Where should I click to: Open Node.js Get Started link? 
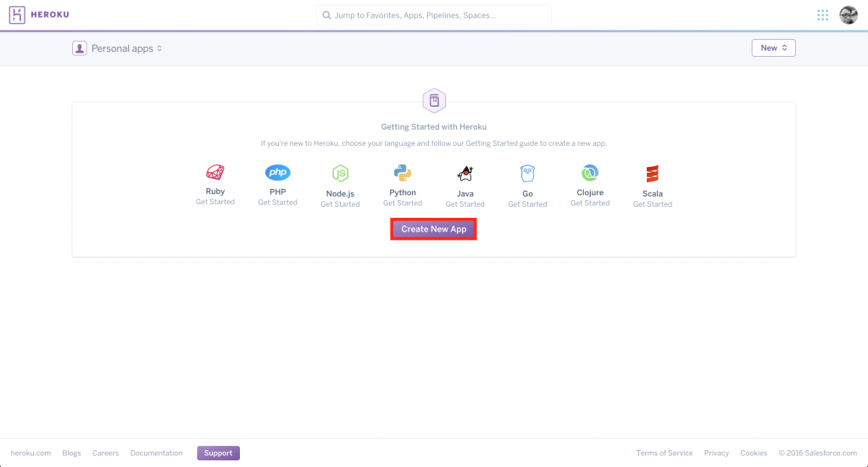(x=340, y=204)
